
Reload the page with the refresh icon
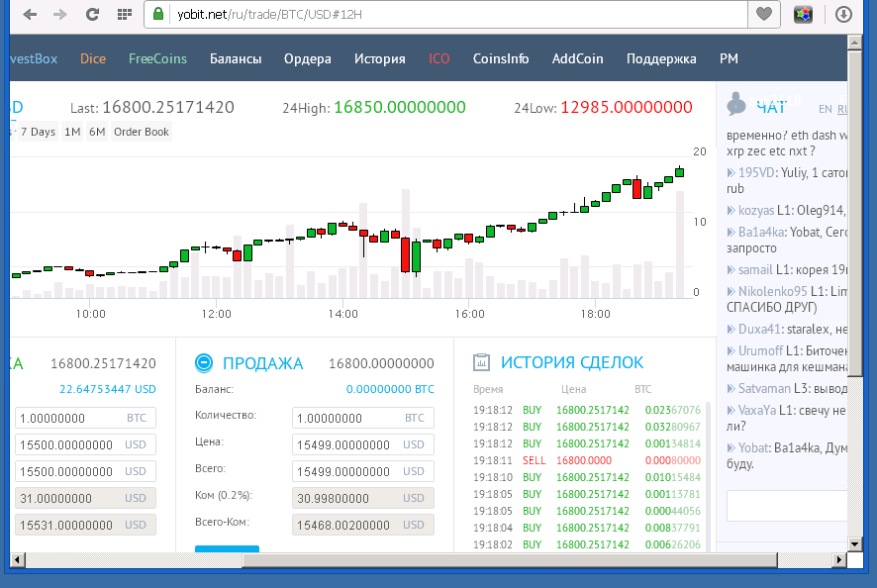tap(92, 15)
